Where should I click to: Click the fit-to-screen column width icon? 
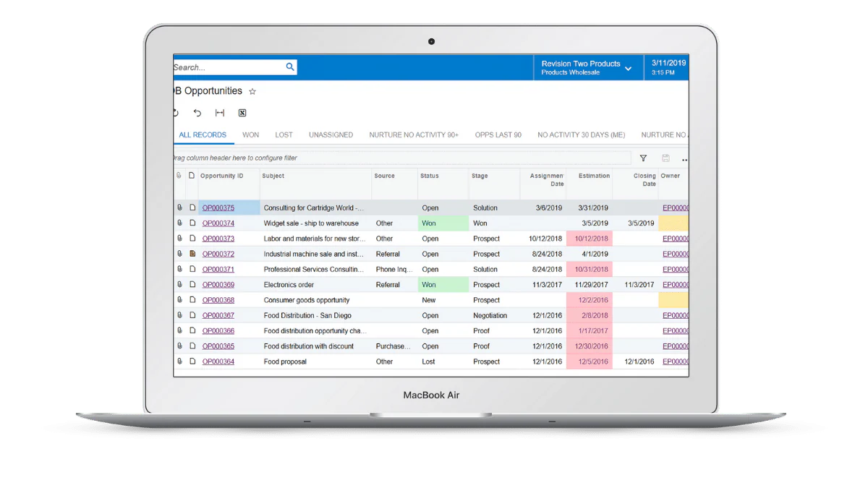220,113
